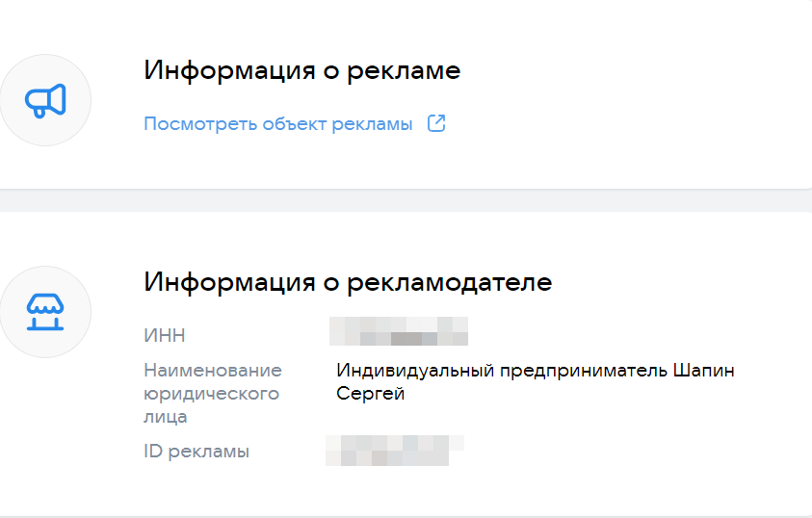
Task: Select the blurred ИНН value
Action: coord(398,330)
